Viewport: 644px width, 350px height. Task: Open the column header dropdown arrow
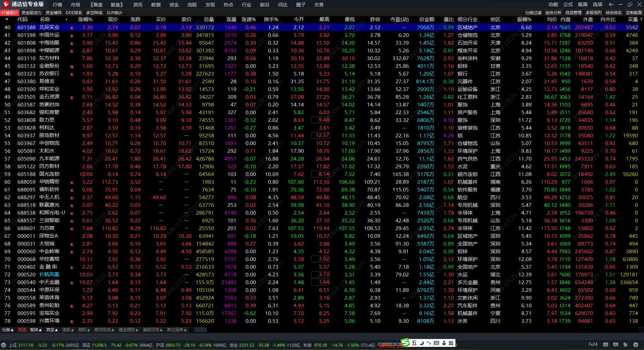(x=7, y=19)
